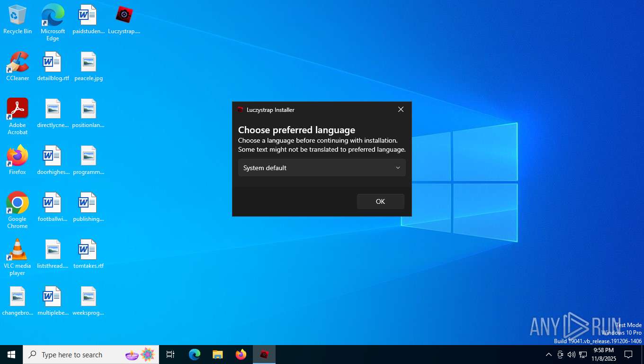Close the Luczystrap Installer dialog
The image size is (644, 364).
pyautogui.click(x=401, y=109)
